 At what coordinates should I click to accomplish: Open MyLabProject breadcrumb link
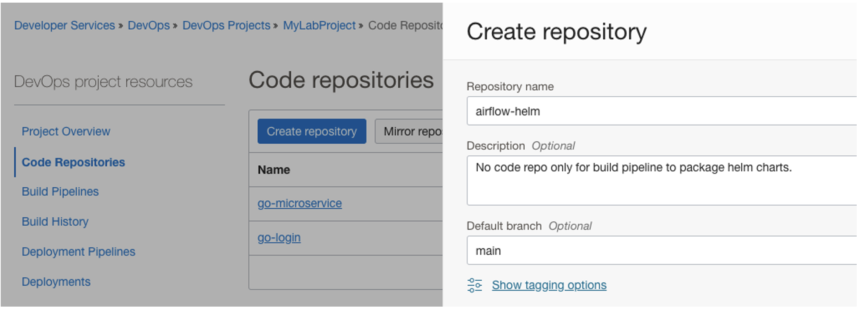[x=319, y=25]
